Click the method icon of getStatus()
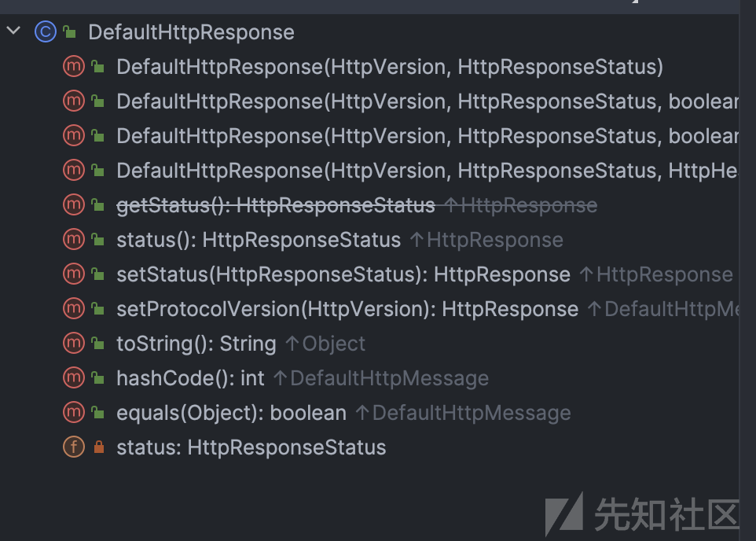 tap(74, 204)
